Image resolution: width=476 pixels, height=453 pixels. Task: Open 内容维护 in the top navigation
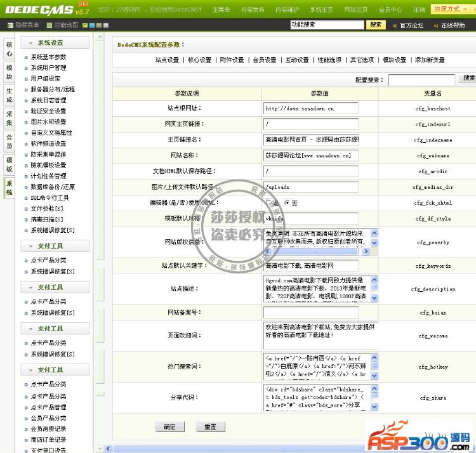tap(287, 10)
